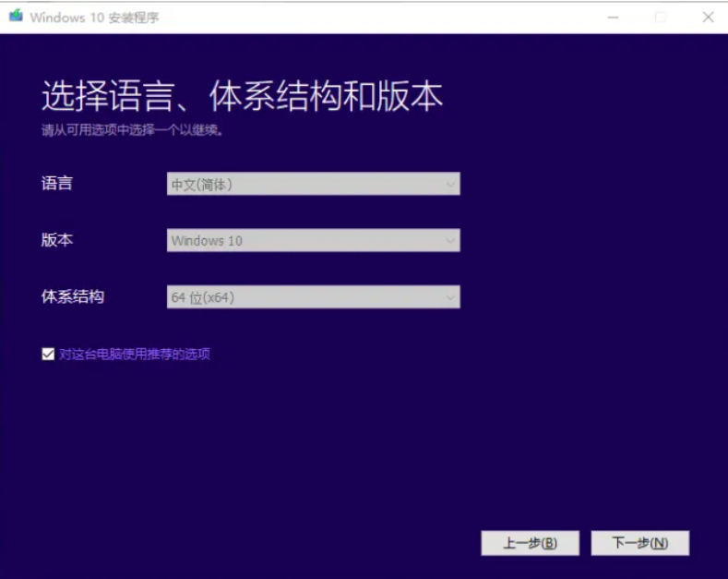Go to next step with 下一步(N)

(639, 543)
